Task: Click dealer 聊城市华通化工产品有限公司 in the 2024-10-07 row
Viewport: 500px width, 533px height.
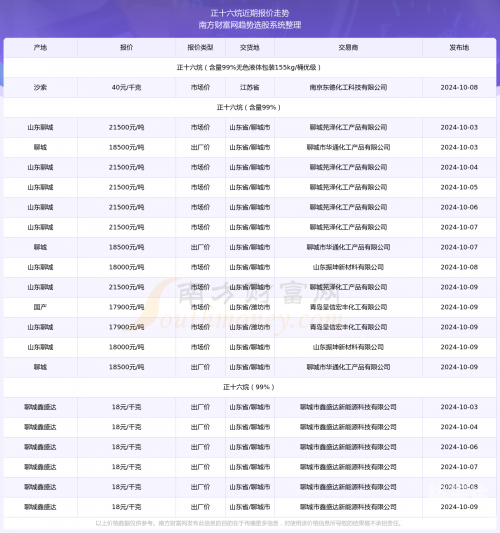Action: click(x=348, y=247)
